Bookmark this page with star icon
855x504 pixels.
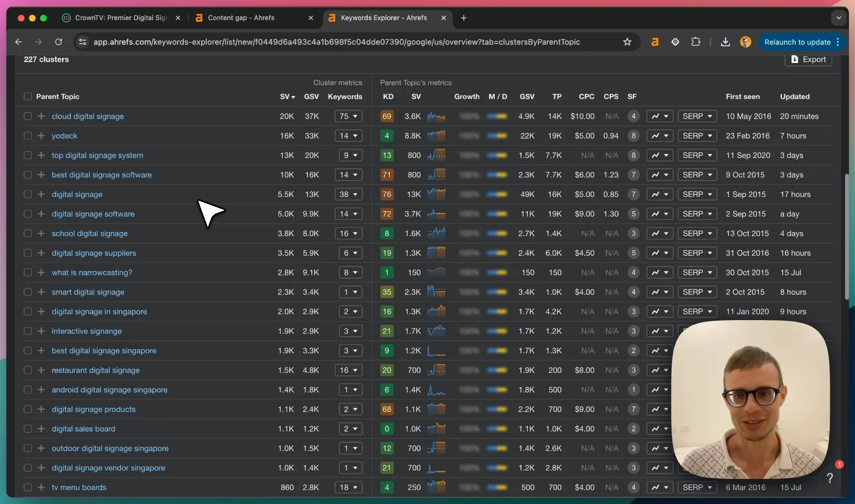pos(627,42)
